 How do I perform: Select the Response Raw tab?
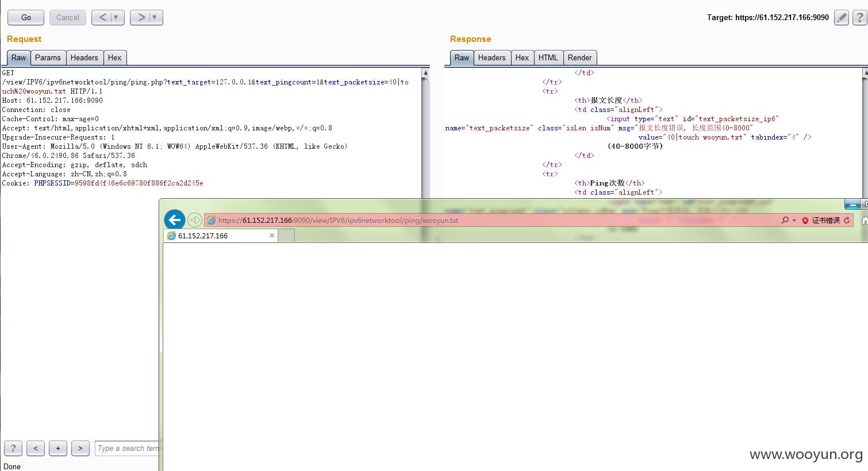pos(462,57)
